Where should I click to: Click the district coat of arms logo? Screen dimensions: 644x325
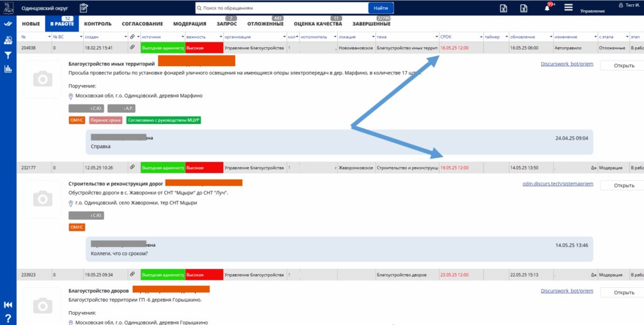pos(8,8)
